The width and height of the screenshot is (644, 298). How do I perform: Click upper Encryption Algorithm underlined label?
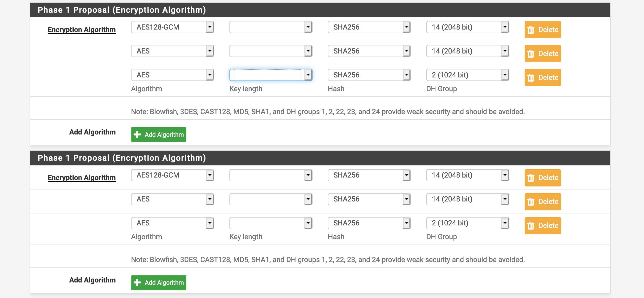point(82,30)
